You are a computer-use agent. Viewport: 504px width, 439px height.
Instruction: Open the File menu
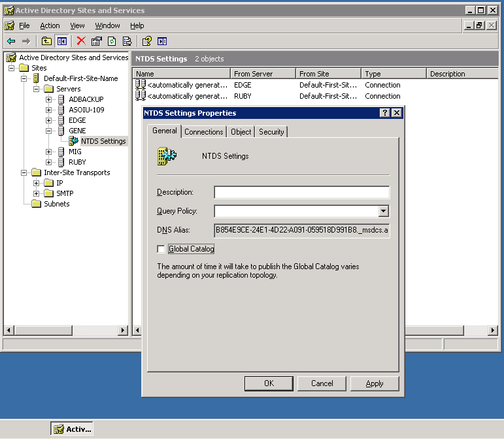24,25
